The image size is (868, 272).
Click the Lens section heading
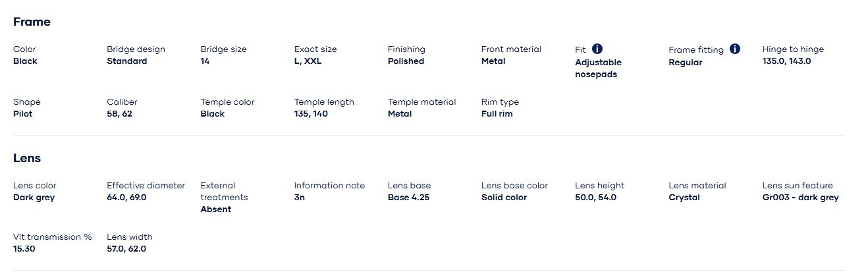point(27,158)
